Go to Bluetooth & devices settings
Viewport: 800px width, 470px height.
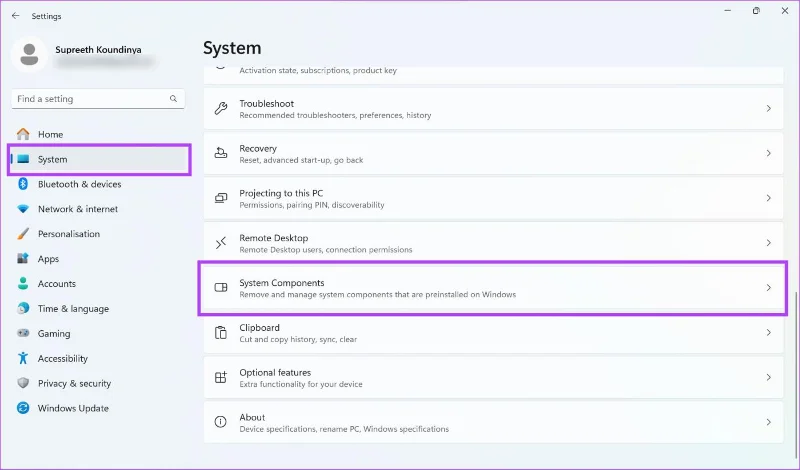click(x=99, y=184)
